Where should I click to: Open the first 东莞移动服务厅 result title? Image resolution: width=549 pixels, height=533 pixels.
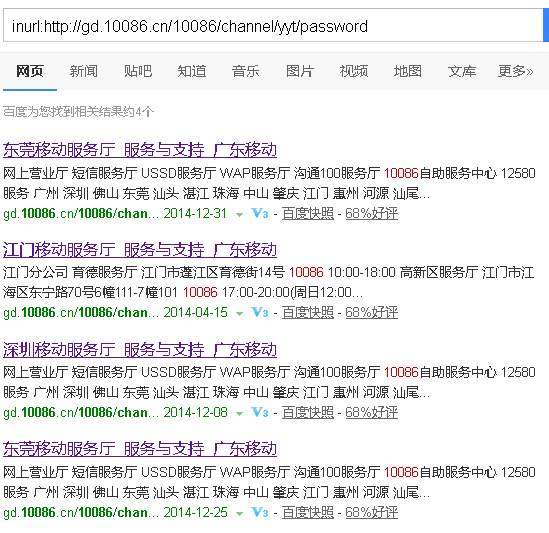140,150
